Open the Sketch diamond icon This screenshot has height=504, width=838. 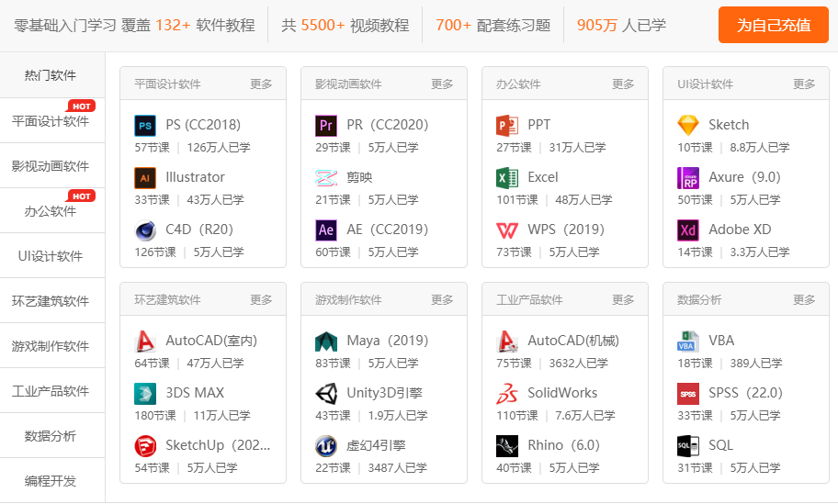(688, 126)
